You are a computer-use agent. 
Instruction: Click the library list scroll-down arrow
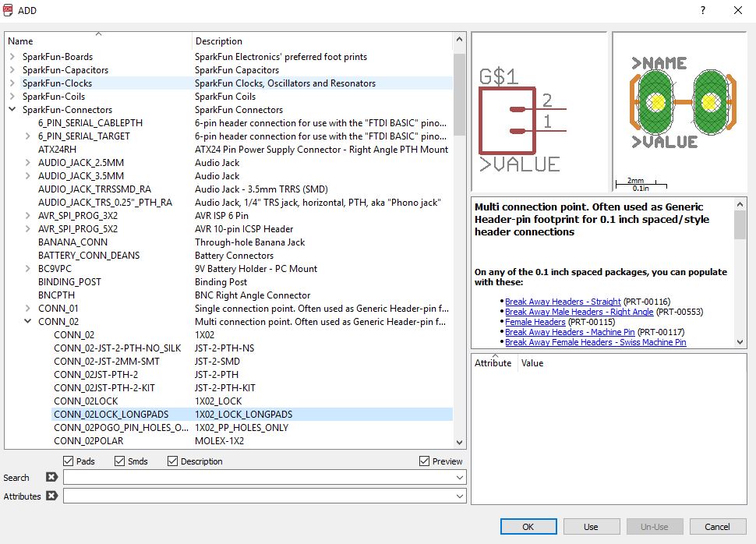(x=459, y=442)
